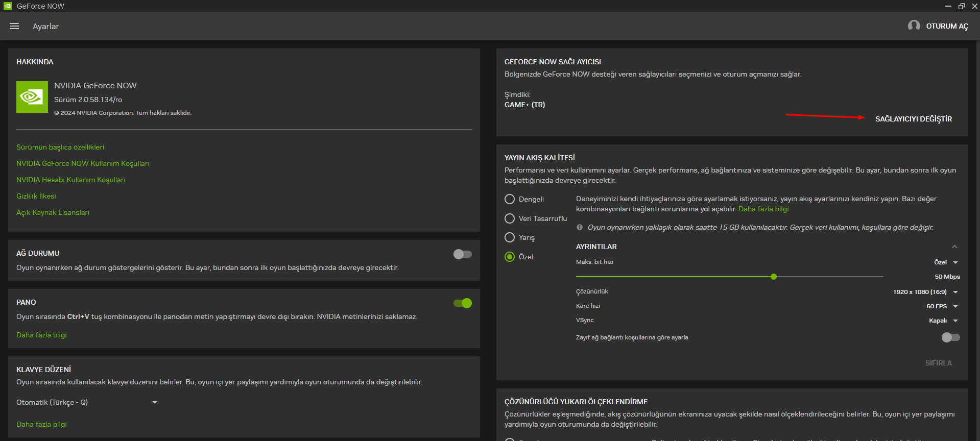Viewport: 980px width, 441px height.
Task: Open the Kare hızı FPS dropdown
Action: click(955, 306)
